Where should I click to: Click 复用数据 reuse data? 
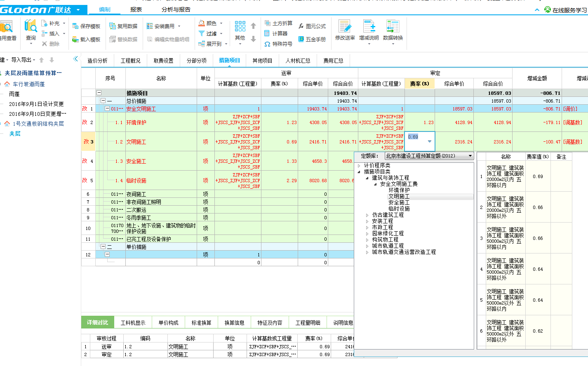pyautogui.click(x=123, y=26)
